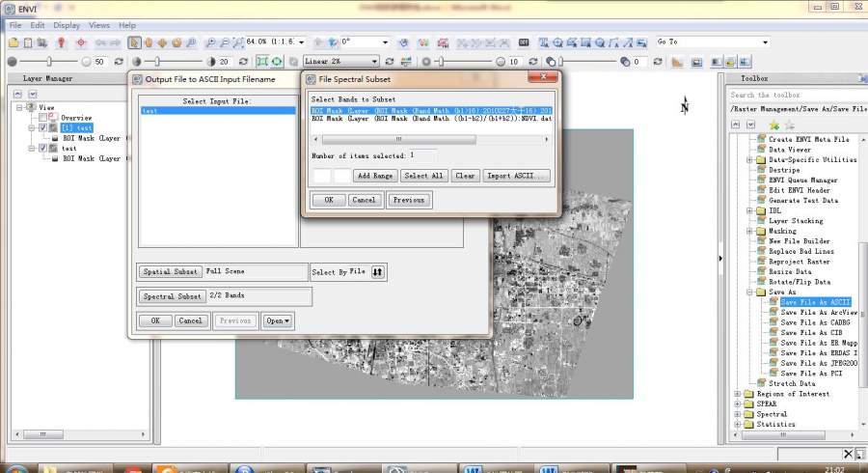
Task: Open the Edit menu
Action: [x=37, y=25]
